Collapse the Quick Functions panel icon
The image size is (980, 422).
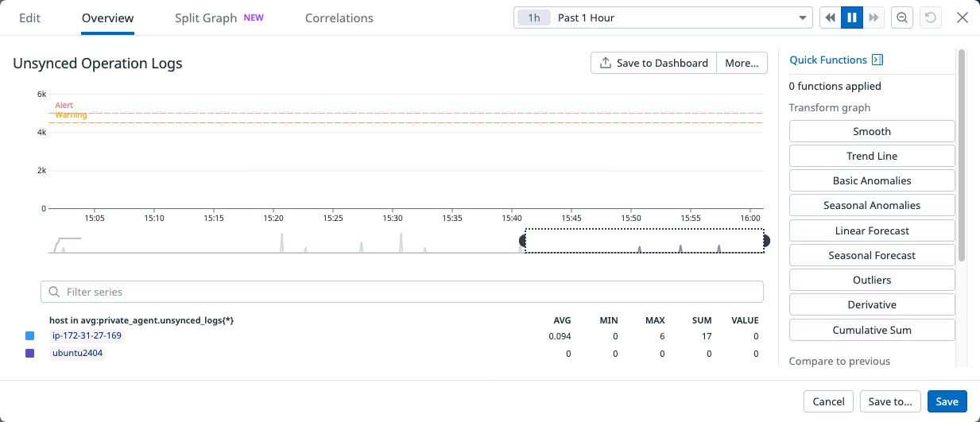(877, 60)
